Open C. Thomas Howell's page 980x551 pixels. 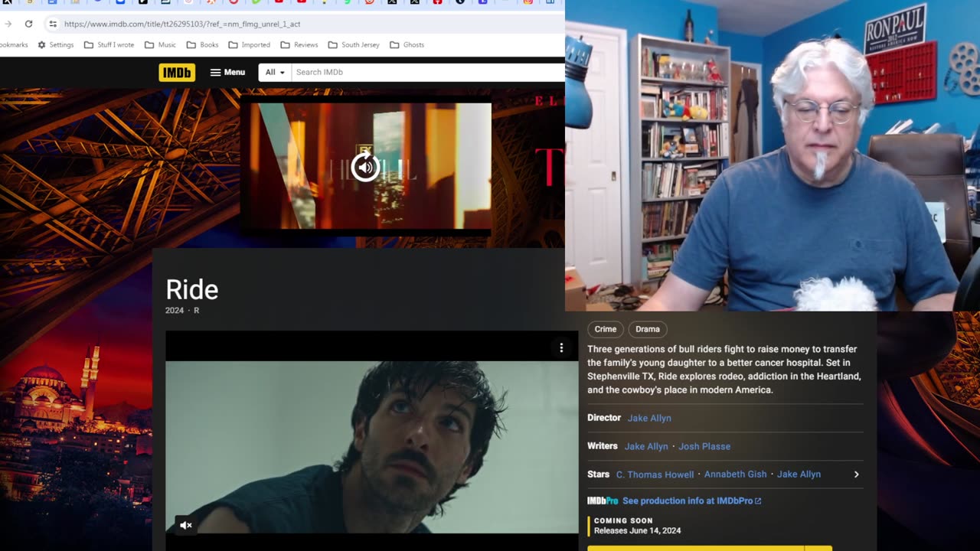[x=655, y=474]
